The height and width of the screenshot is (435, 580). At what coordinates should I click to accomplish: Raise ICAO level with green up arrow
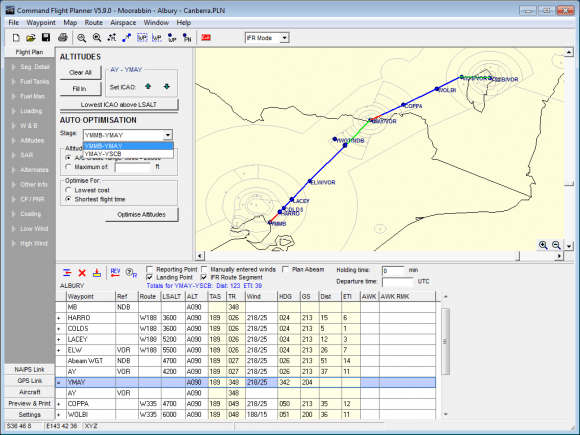[x=148, y=87]
